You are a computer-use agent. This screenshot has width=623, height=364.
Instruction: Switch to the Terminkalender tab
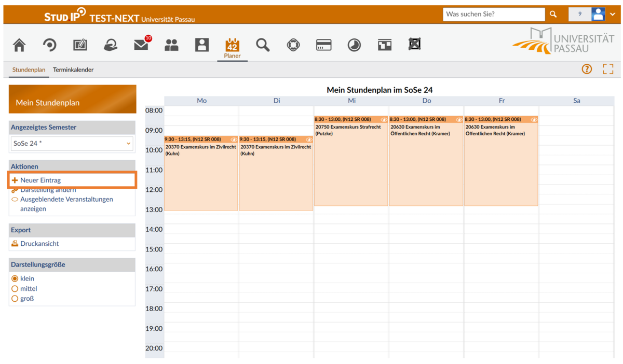coord(73,69)
